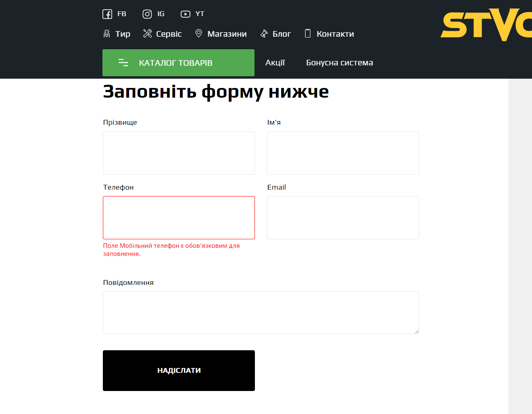Open the Instagram icon link
Image resolution: width=532 pixels, height=414 pixels.
tap(147, 14)
